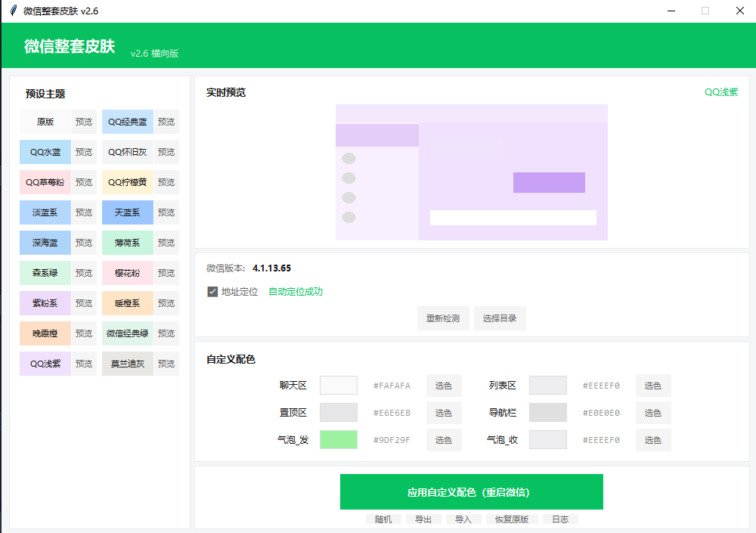
Task: Click 恢复原版 to restore original
Action: (x=512, y=519)
